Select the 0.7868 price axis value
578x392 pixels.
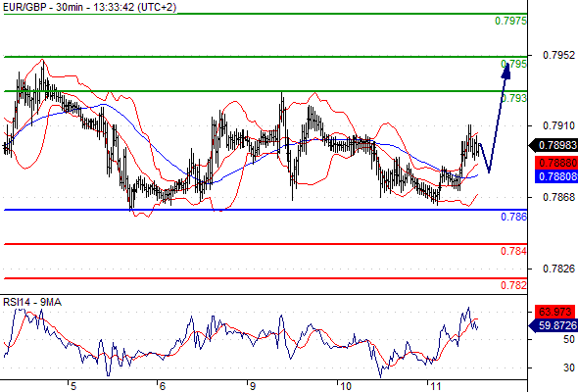click(558, 197)
